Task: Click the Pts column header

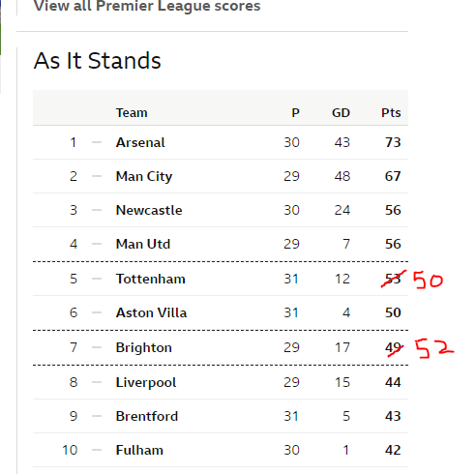Action: click(391, 113)
